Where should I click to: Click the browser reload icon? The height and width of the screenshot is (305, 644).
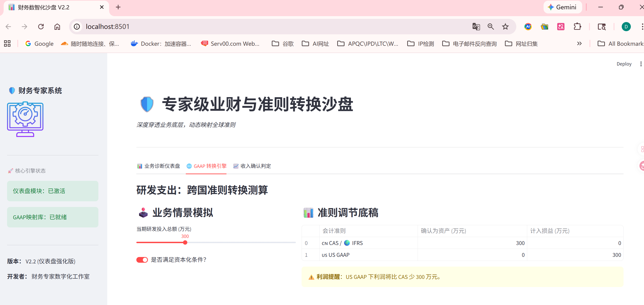pyautogui.click(x=41, y=27)
